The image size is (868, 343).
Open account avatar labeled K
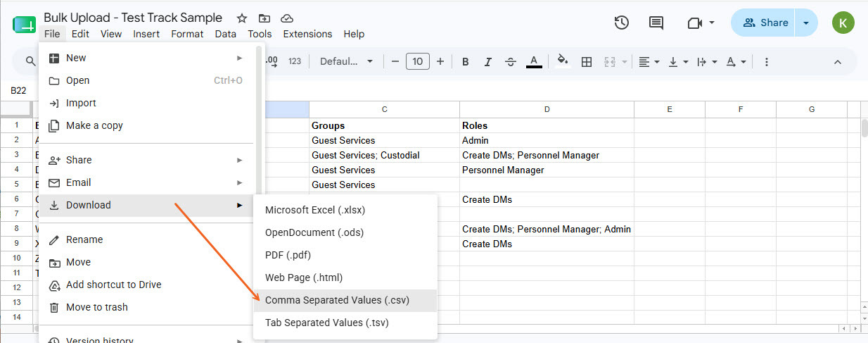point(843,23)
